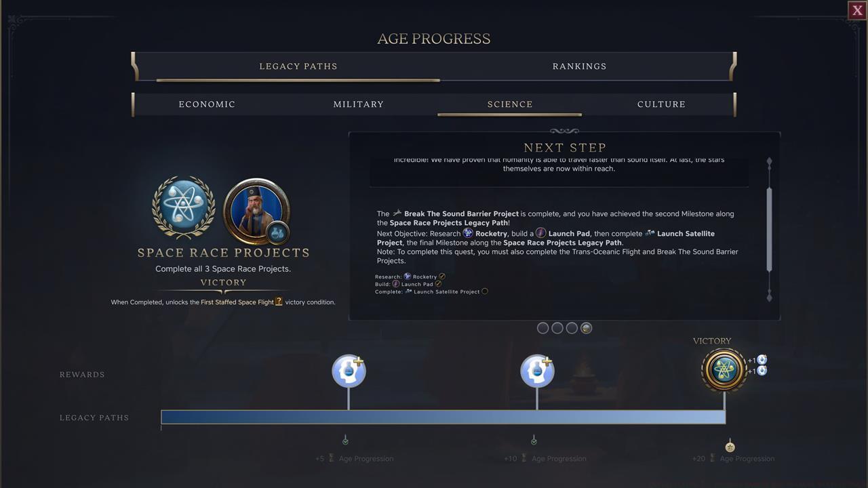The height and width of the screenshot is (488, 868).
Task: Click the Launch Satellite Project unchecked circle
Action: (x=485, y=291)
